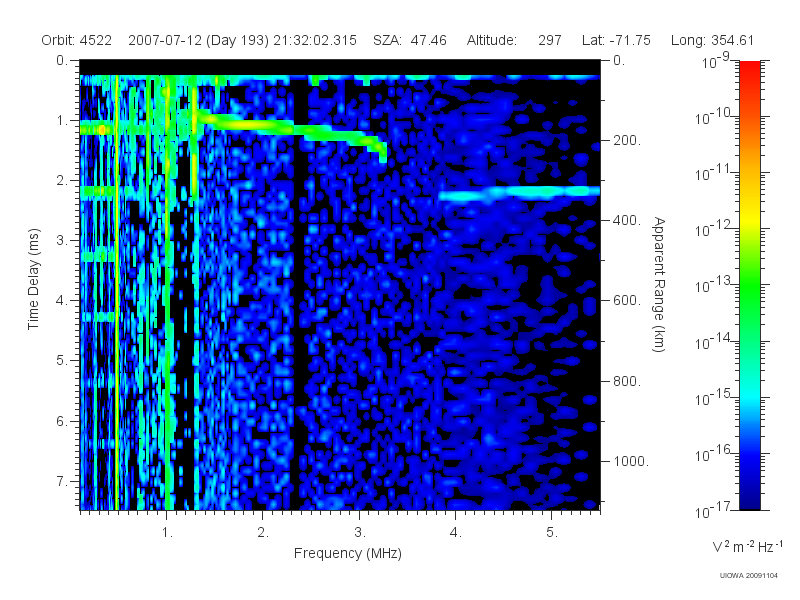This screenshot has height=600, width=800.
Task: Click the '200.' apparent range tick label
Action: click(x=627, y=140)
